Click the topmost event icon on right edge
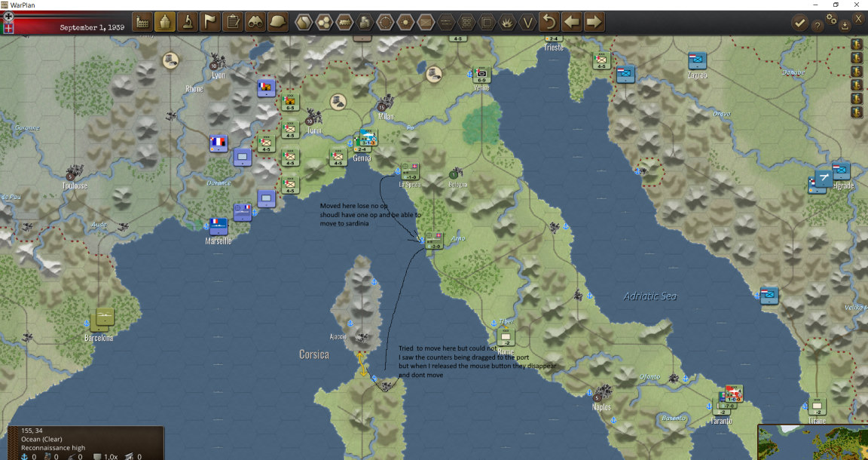The width and height of the screenshot is (868, 460). click(857, 44)
